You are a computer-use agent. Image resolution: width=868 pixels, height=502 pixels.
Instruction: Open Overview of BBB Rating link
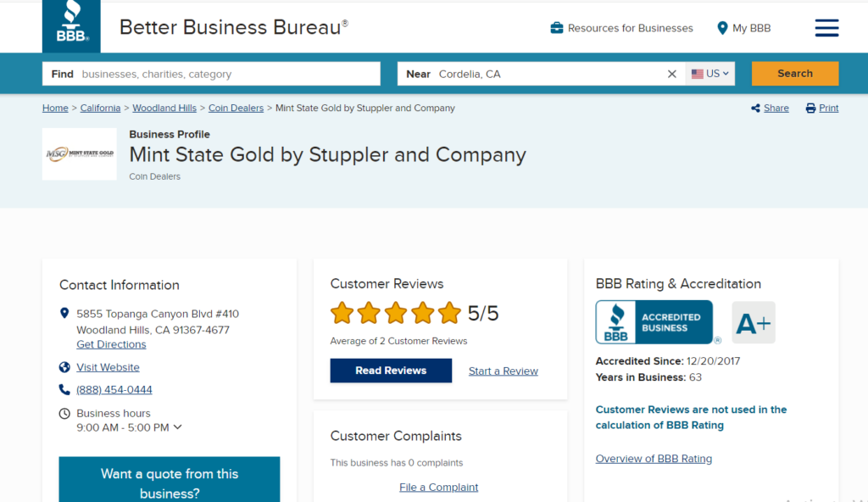pyautogui.click(x=654, y=459)
